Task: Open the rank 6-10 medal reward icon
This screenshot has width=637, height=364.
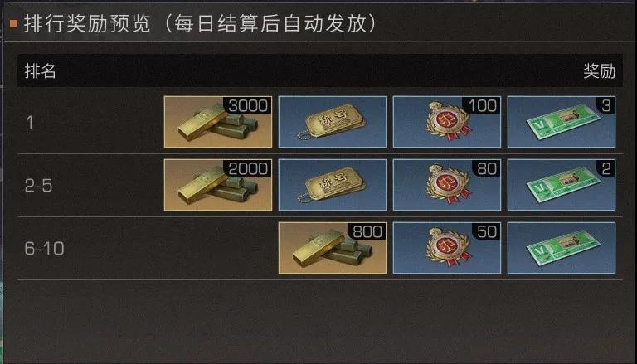Action: pyautogui.click(x=447, y=248)
